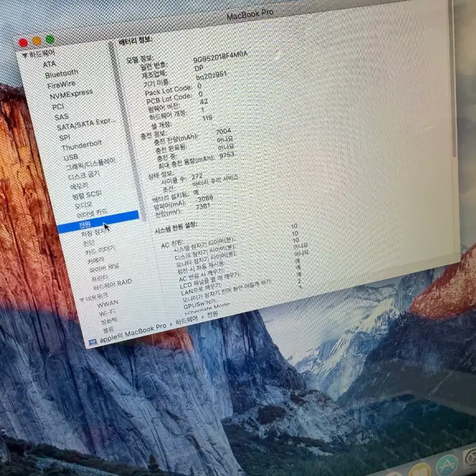The image size is (476, 476).
Task: Select 방화벽 in the network section
Action: click(x=109, y=321)
